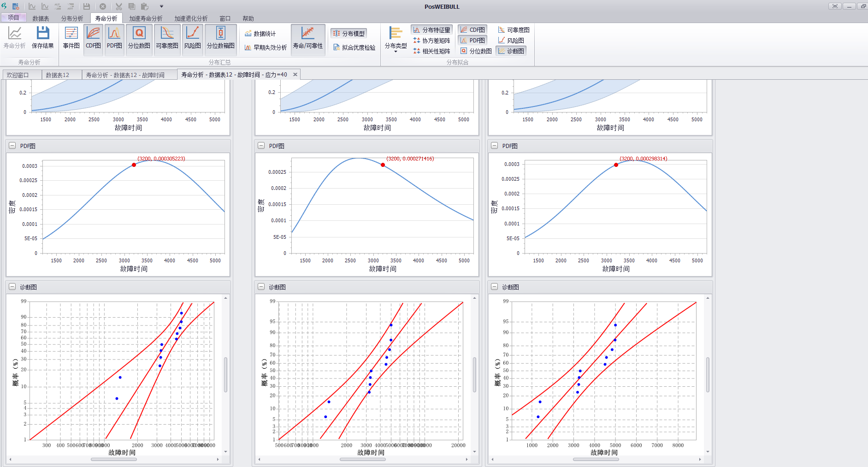Click 可靠度图 in 分布拟合 group
The image size is (868, 467).
click(514, 30)
